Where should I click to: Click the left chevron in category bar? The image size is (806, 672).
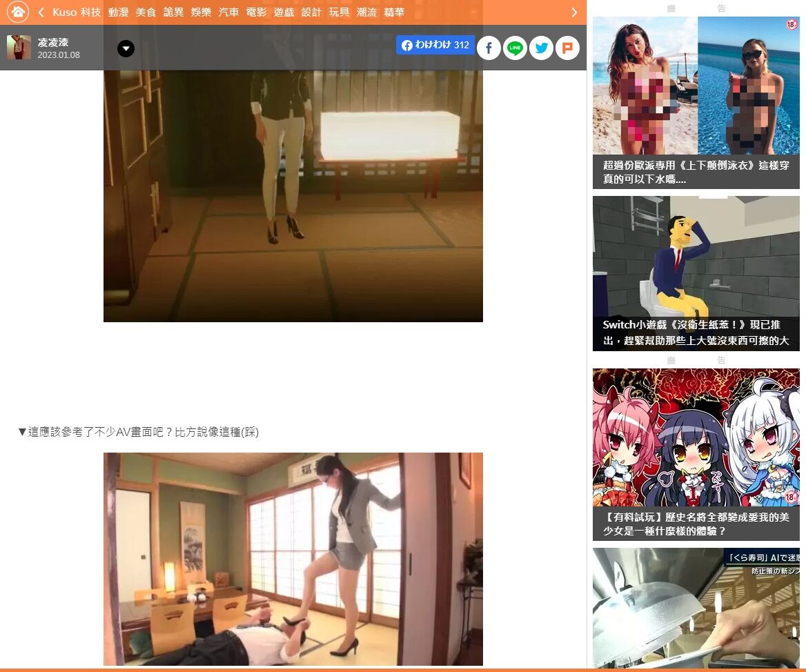click(x=41, y=12)
